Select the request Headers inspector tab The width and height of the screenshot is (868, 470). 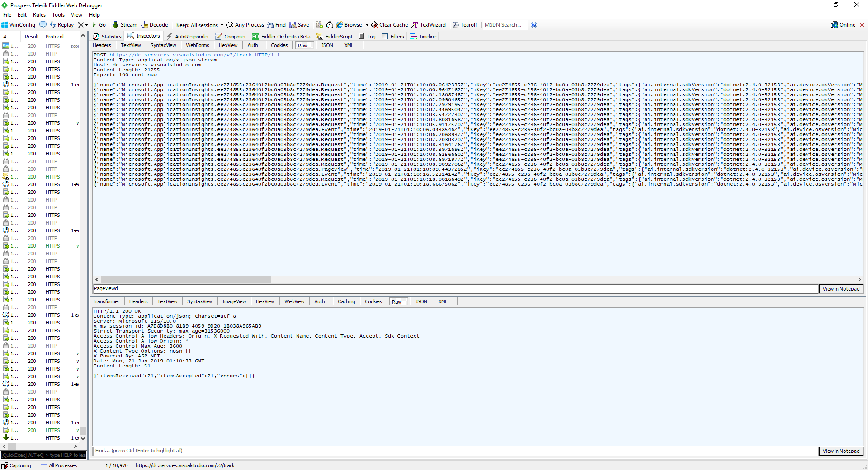coord(102,45)
